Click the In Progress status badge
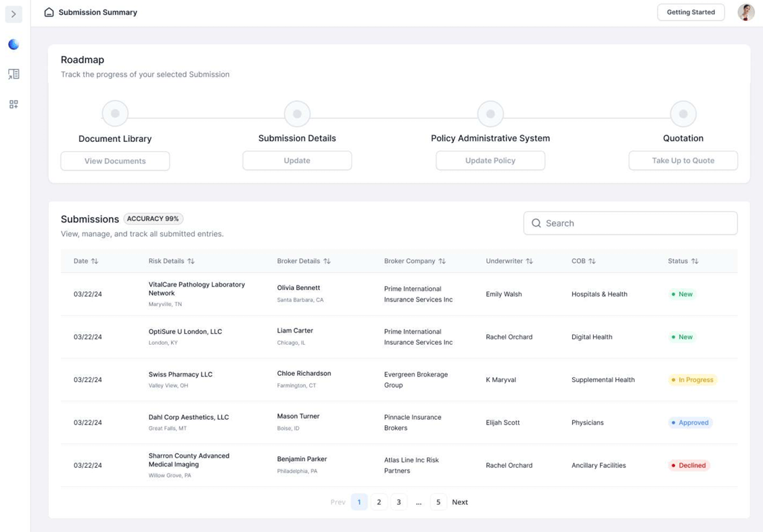Image resolution: width=763 pixels, height=532 pixels. pos(693,380)
